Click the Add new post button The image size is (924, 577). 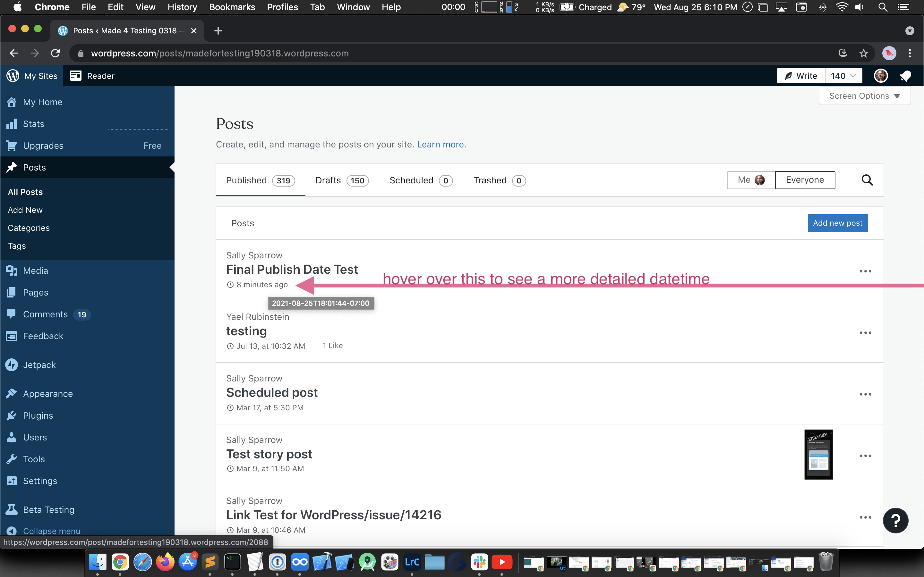click(x=838, y=223)
